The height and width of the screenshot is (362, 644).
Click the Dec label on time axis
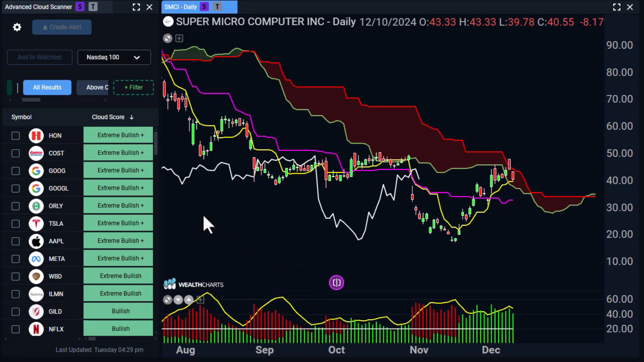click(x=491, y=350)
